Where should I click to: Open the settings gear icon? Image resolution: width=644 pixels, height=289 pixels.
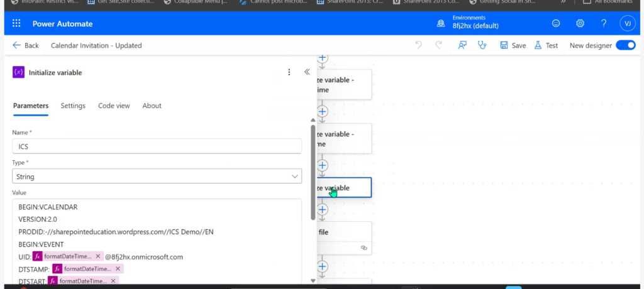[x=580, y=23]
